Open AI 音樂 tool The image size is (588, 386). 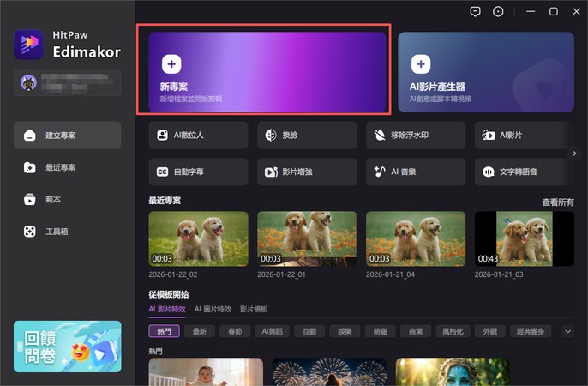pos(416,172)
